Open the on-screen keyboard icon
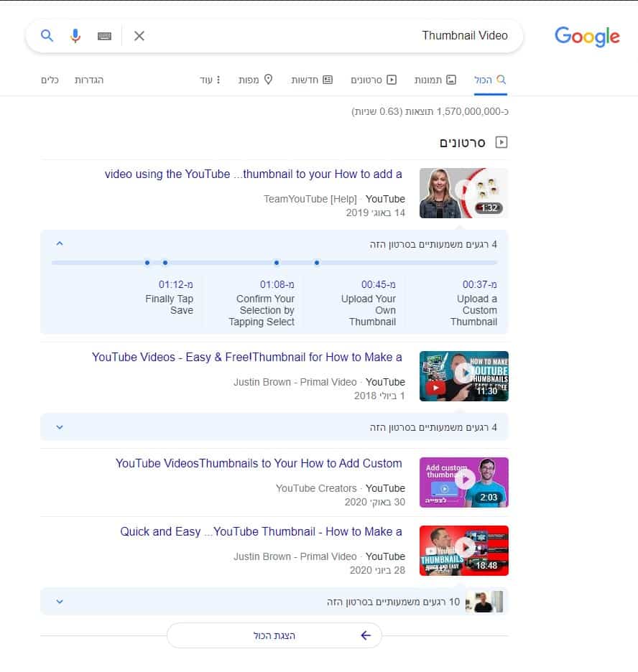This screenshot has height=672, width=638. click(x=104, y=36)
